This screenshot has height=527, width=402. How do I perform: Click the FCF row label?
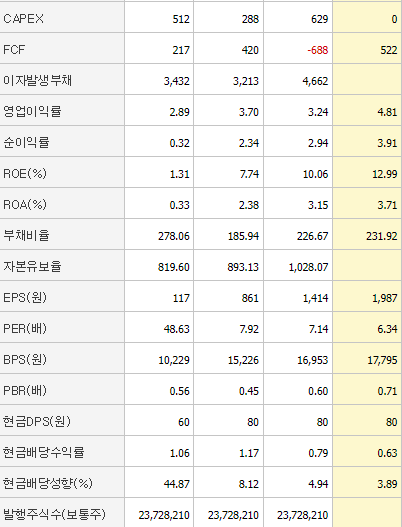click(x=14, y=50)
